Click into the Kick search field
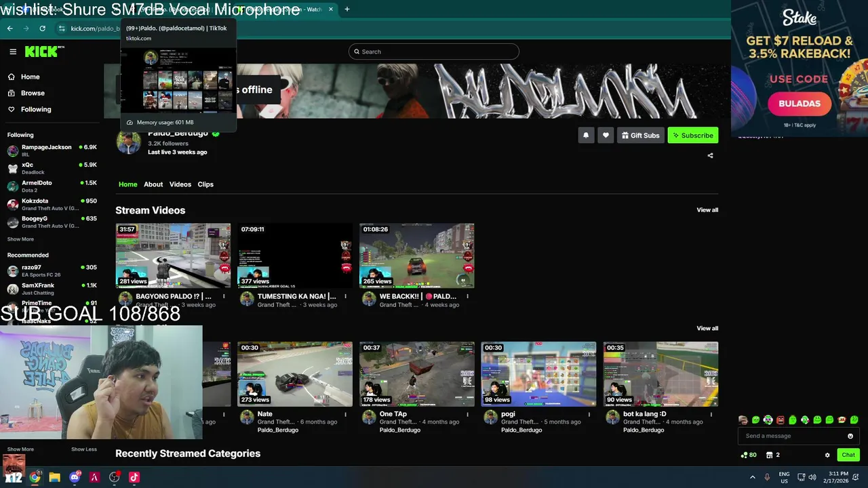Screen dimensions: 868x488 tap(434, 52)
